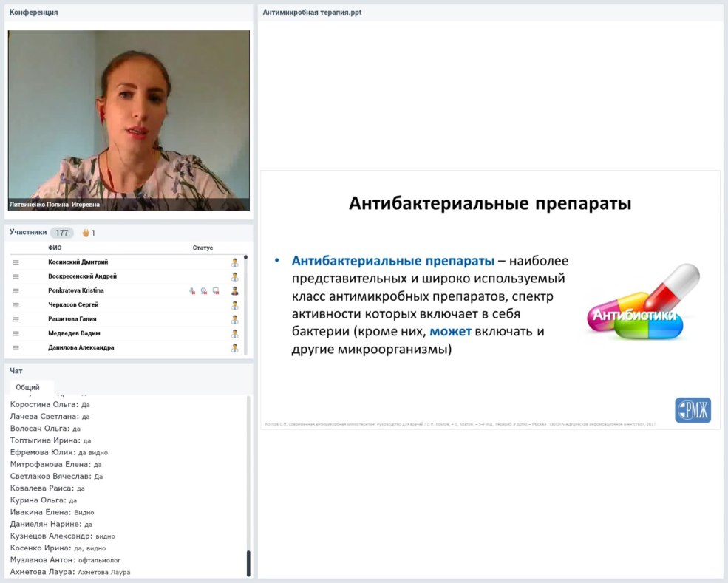Switch to the Общий chat tab
Image resolution: width=728 pixels, height=583 pixels.
27,387
